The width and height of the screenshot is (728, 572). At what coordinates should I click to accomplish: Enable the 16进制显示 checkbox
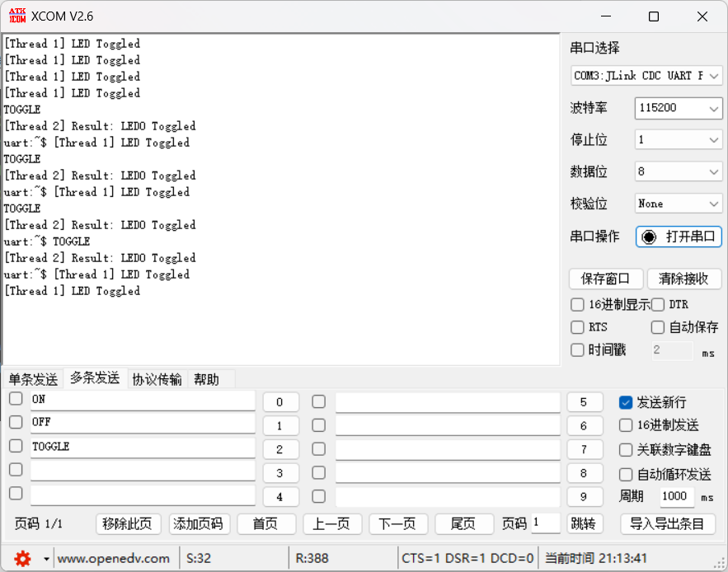click(x=577, y=305)
